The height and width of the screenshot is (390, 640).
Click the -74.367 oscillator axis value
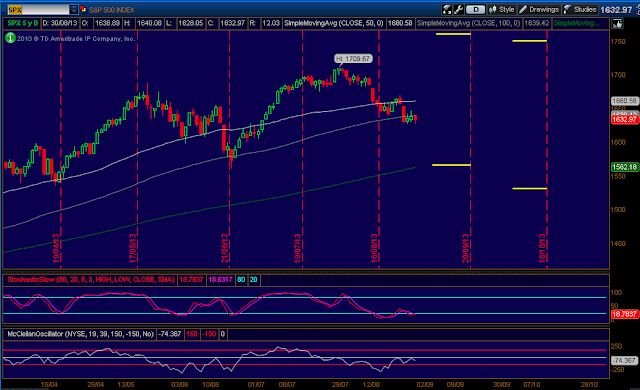click(x=624, y=361)
